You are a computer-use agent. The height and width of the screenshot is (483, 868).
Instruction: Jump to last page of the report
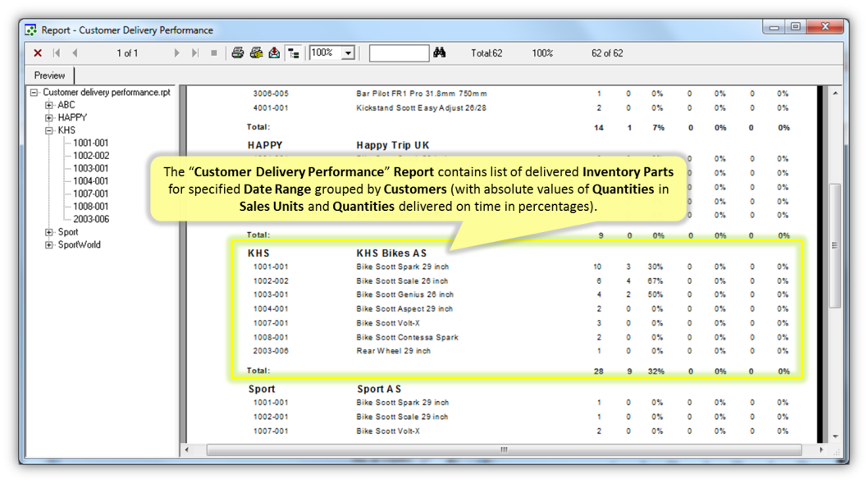click(195, 53)
